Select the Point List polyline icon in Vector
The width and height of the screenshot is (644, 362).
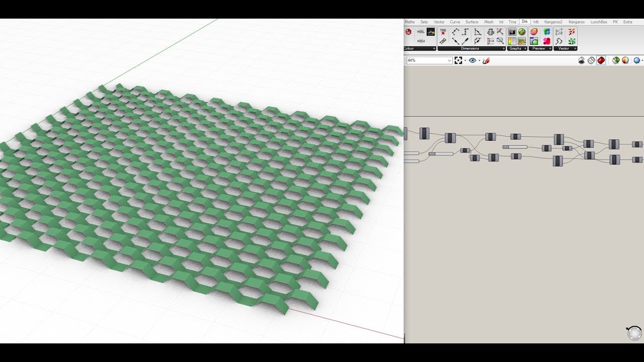[559, 41]
